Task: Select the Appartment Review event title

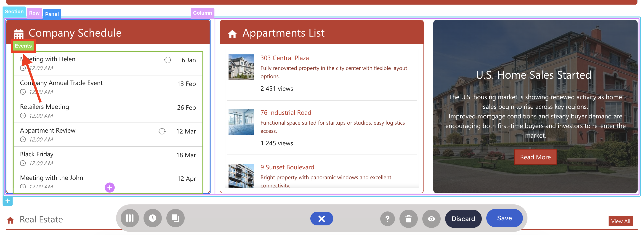Action: (x=48, y=130)
